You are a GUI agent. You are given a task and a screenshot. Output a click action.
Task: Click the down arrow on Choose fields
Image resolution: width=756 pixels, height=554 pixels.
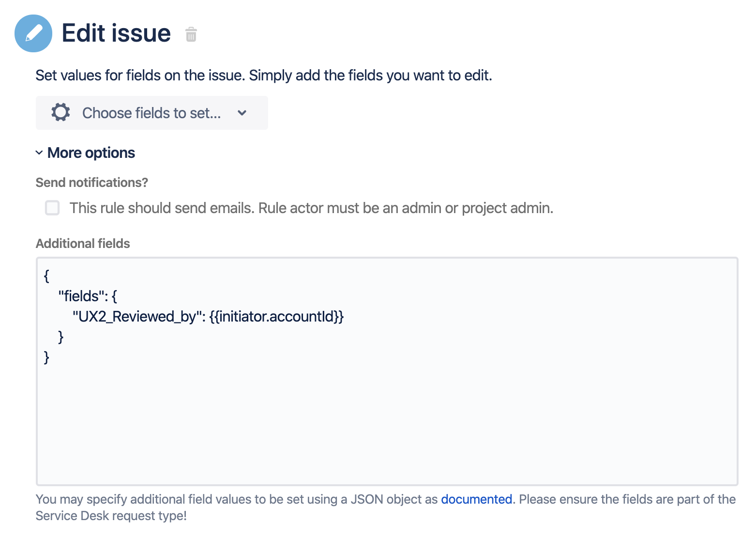(242, 113)
